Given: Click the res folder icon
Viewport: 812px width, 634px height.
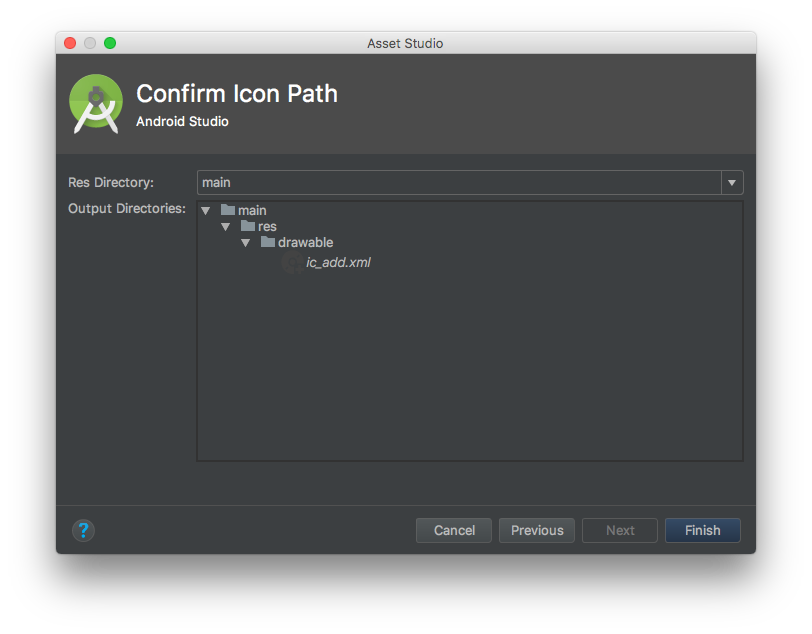Looking at the screenshot, I should [x=248, y=225].
